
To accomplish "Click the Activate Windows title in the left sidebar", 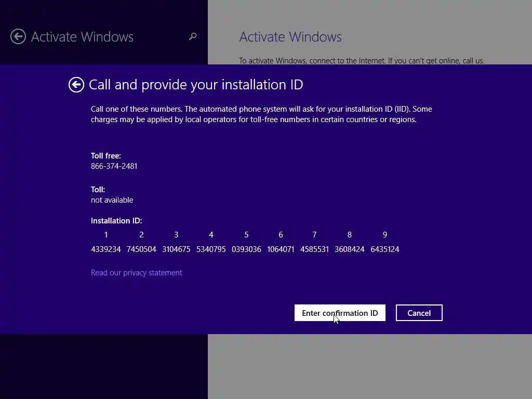I will (x=82, y=37).
